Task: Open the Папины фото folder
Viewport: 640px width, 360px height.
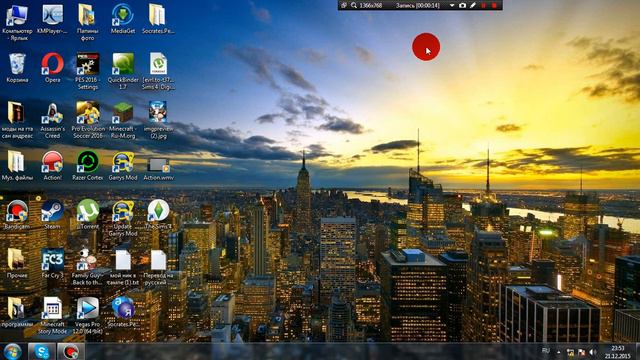Action: coord(87,16)
